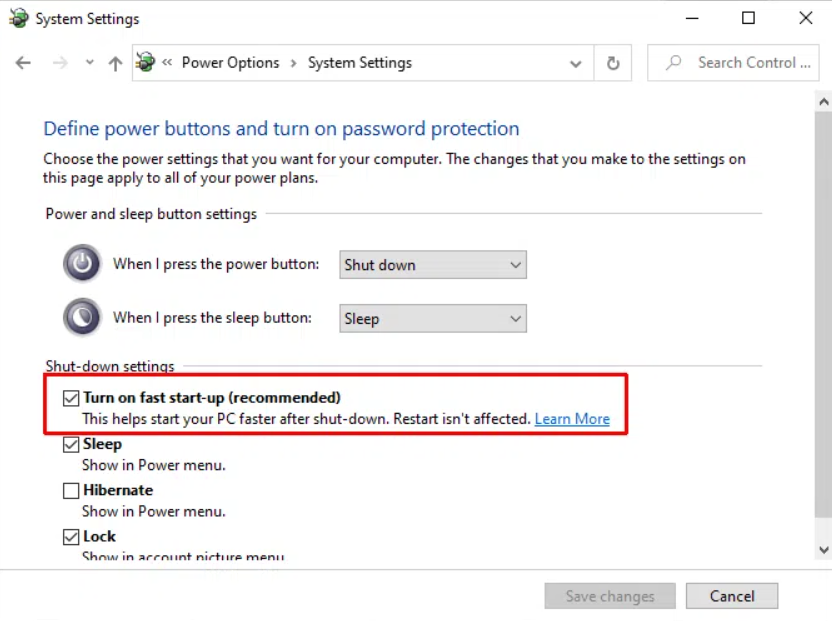Click the Cancel button

(x=732, y=596)
